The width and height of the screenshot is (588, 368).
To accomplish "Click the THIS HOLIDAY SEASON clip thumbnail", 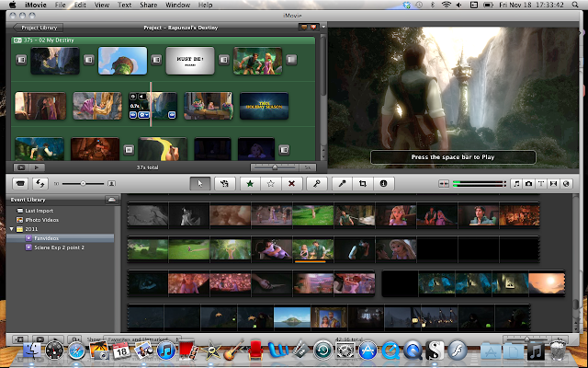I will click(x=264, y=107).
